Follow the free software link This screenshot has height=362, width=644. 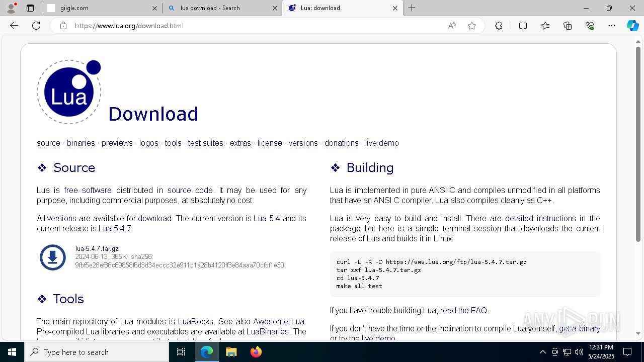tap(88, 190)
